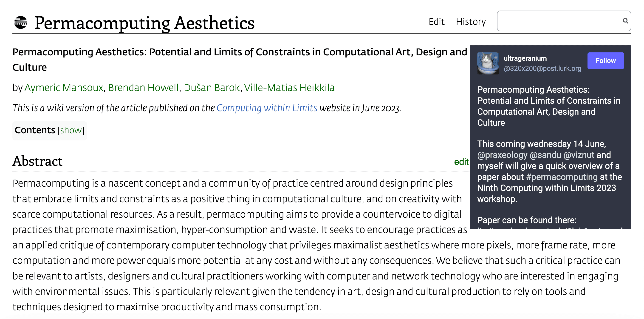Open Dušan Barok author page
The width and height of the screenshot is (644, 319).
(x=212, y=88)
